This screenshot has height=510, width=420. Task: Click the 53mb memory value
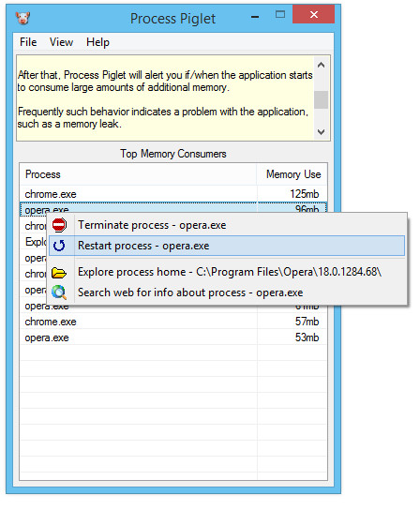307,337
